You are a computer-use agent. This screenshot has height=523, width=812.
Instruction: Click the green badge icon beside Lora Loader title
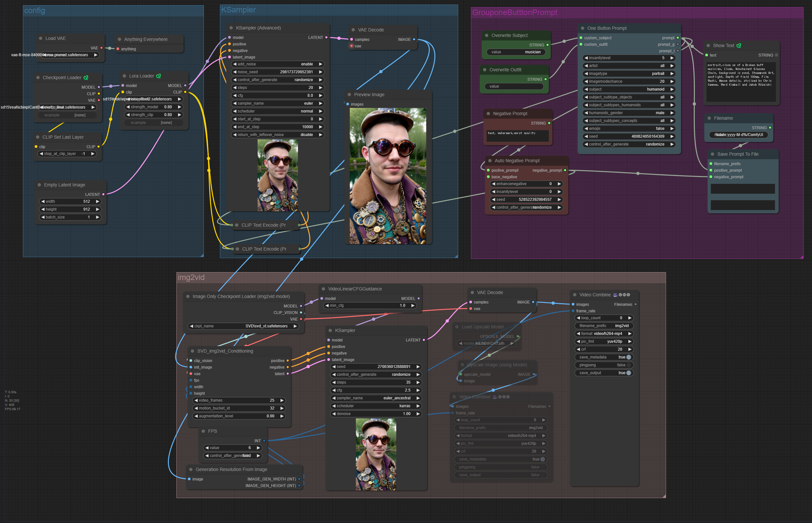[158, 76]
